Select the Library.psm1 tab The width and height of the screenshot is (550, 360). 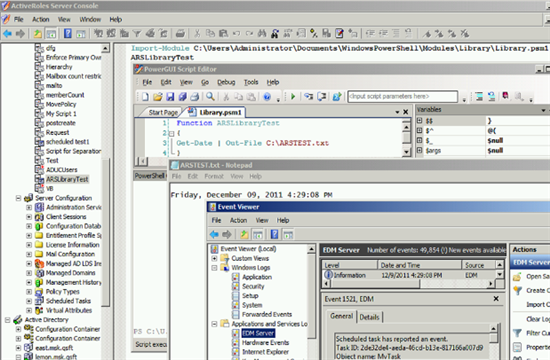pos(216,112)
